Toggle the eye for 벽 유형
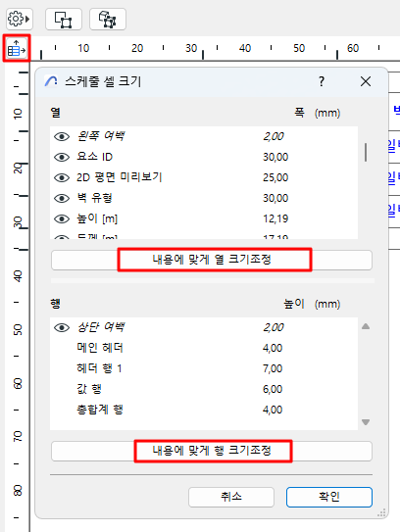Screen dimensions: 400x532 (x=62, y=198)
